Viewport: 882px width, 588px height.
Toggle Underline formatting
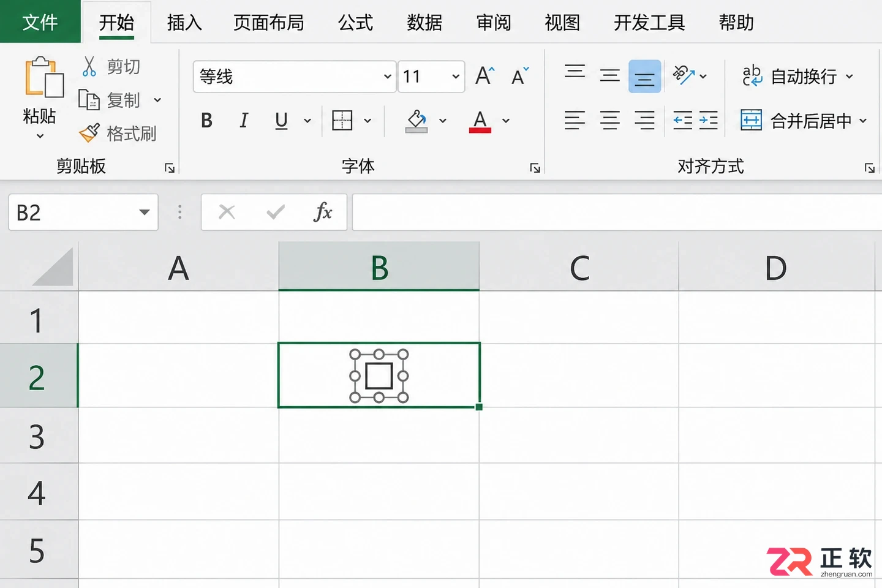tap(281, 121)
